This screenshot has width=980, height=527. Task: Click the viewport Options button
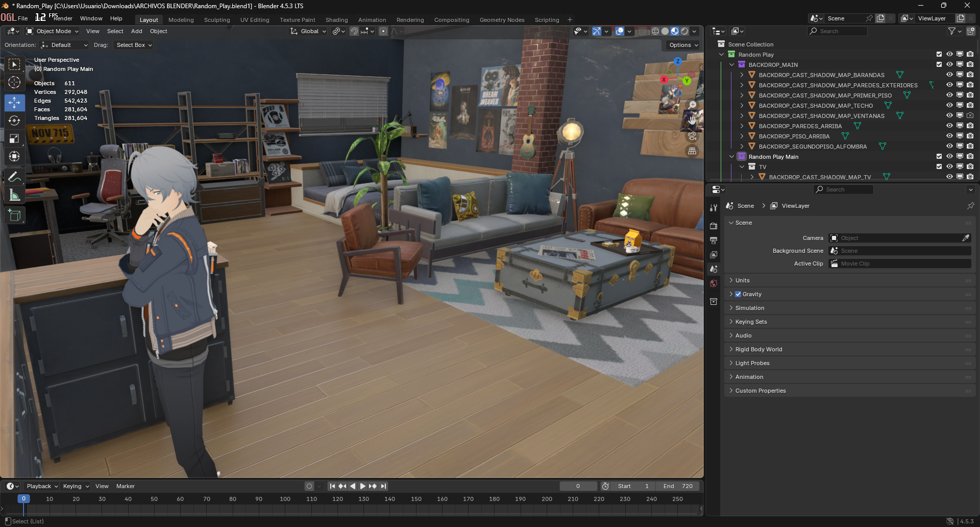click(683, 45)
